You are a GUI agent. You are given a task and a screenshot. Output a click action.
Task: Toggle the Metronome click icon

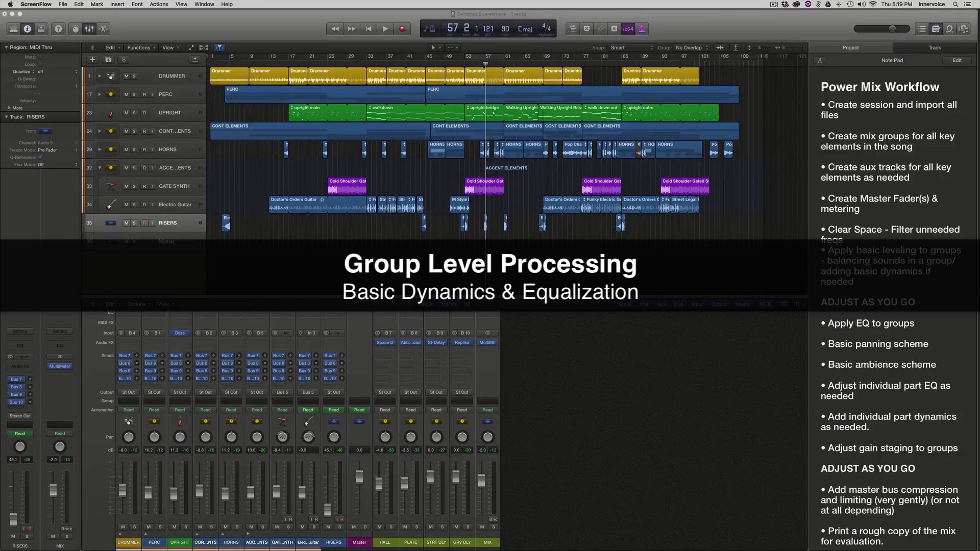[642, 29]
